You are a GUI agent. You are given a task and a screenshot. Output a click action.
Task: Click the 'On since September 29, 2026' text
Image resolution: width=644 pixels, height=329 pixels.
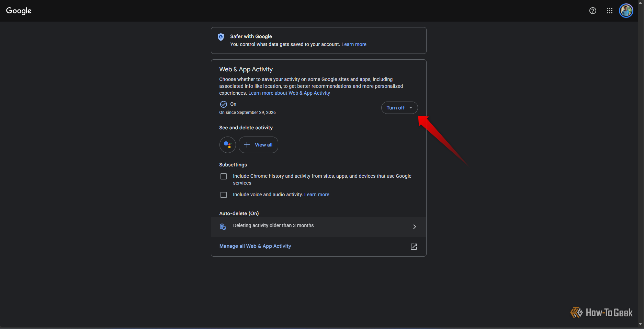248,113
